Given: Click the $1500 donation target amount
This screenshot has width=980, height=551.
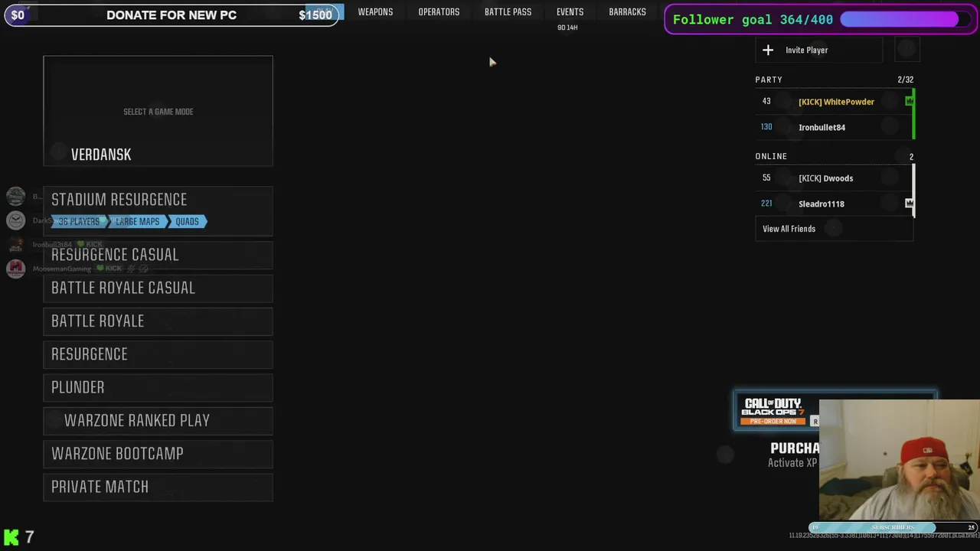Looking at the screenshot, I should [315, 15].
